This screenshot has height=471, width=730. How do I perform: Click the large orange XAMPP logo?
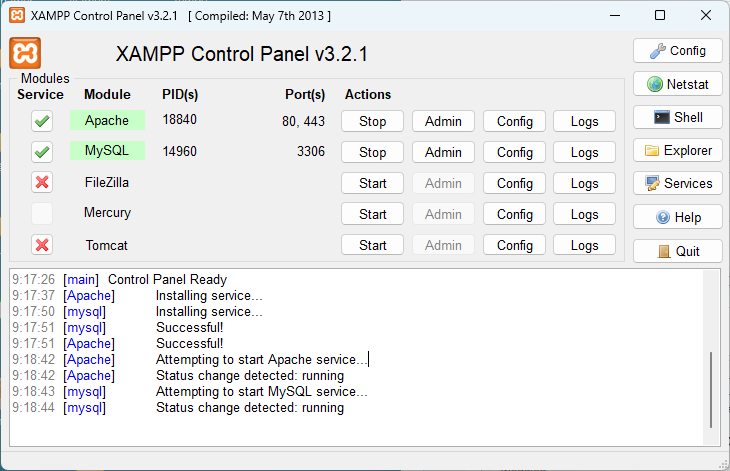click(25, 53)
